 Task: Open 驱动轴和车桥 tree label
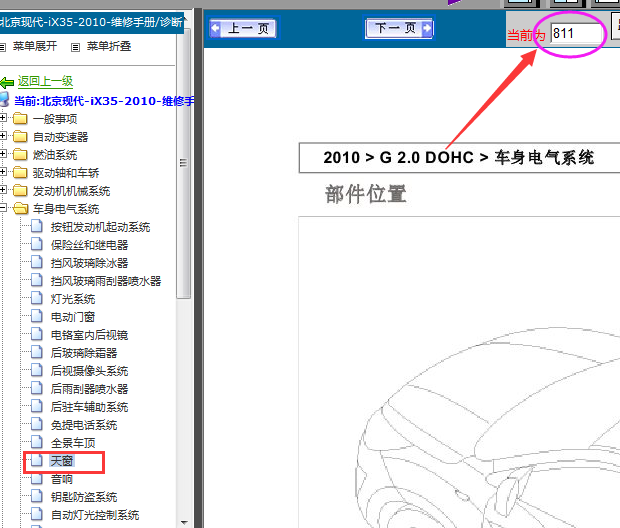tap(66, 173)
